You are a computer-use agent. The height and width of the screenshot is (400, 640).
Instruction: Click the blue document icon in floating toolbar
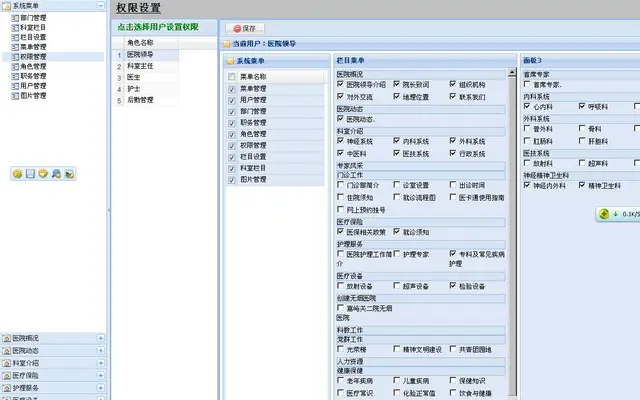[x=30, y=174]
